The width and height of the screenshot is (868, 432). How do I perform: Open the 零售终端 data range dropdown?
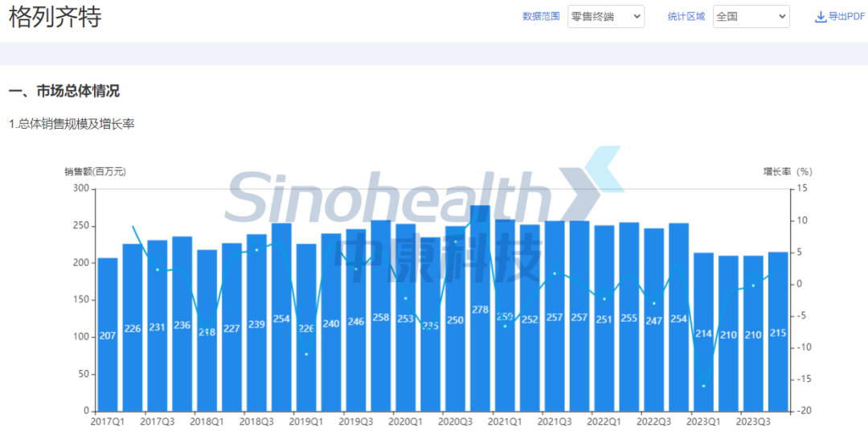click(x=606, y=17)
